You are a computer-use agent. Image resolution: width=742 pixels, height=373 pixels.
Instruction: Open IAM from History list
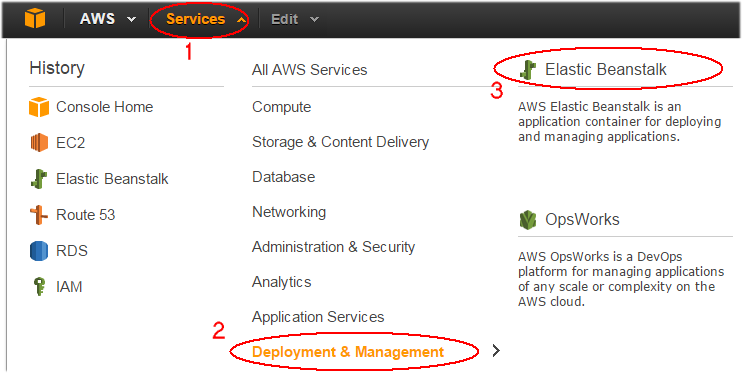[x=69, y=286]
